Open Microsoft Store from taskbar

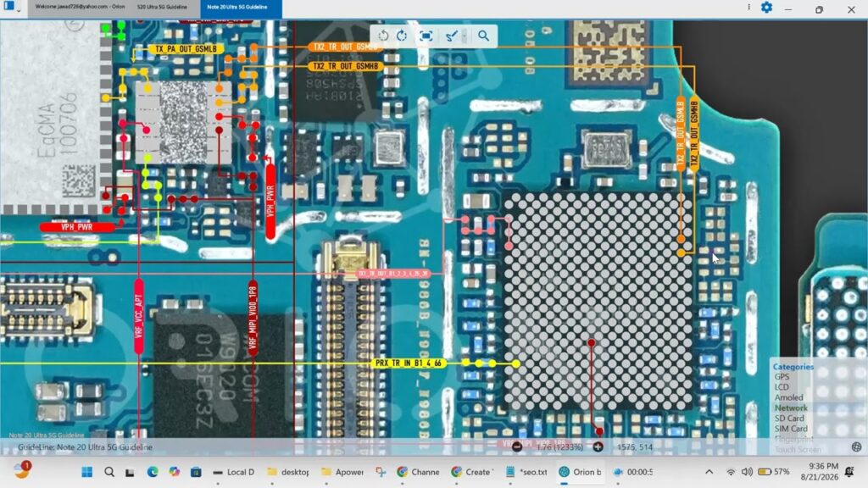[196, 472]
